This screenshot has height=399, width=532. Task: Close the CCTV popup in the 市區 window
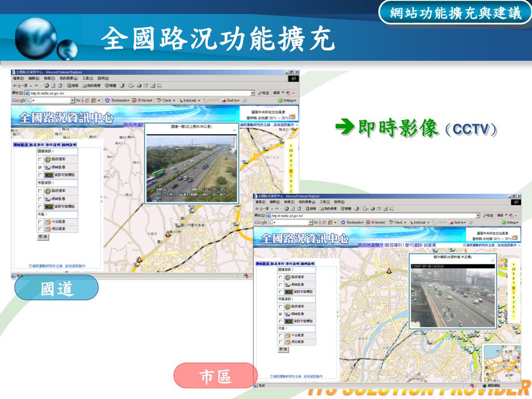pos(493,260)
